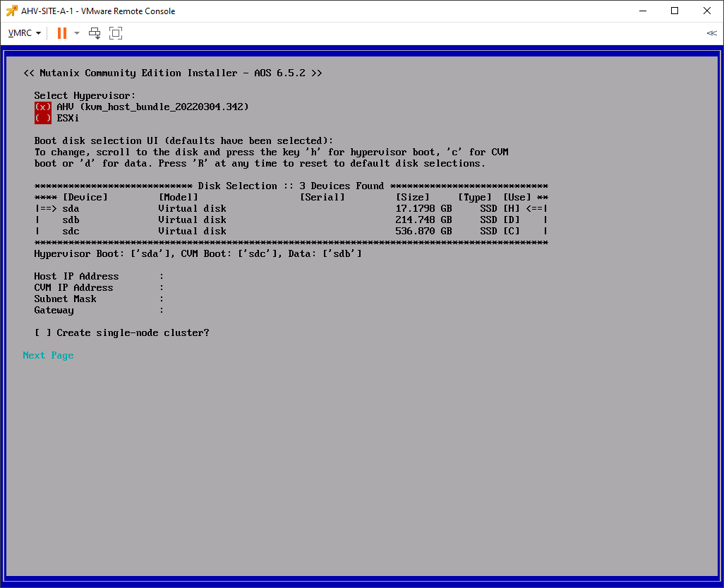Send Ctrl+Alt+Del to the VM
The height and width of the screenshot is (588, 724).
95,33
